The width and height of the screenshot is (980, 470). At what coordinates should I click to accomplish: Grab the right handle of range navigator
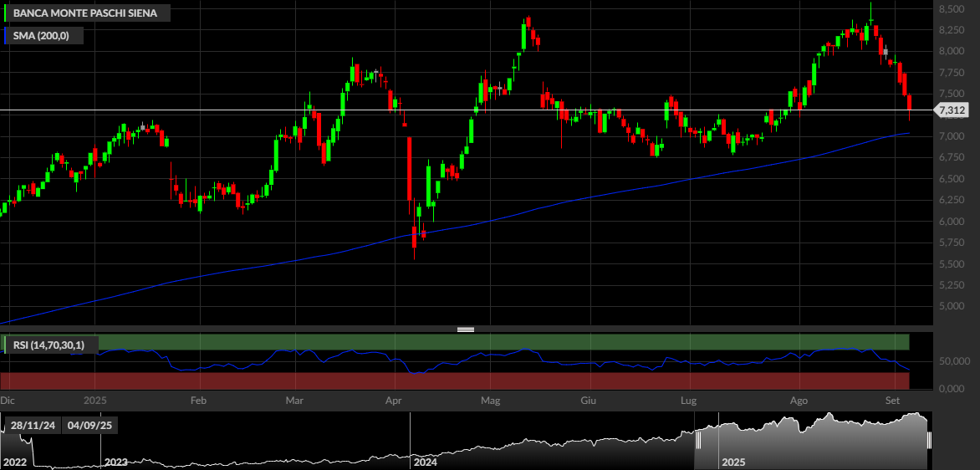[929, 441]
